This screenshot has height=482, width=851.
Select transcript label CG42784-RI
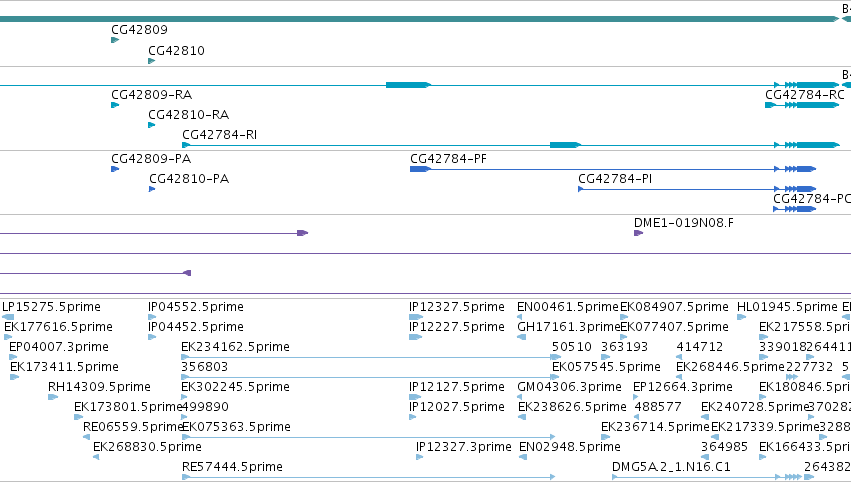click(219, 135)
